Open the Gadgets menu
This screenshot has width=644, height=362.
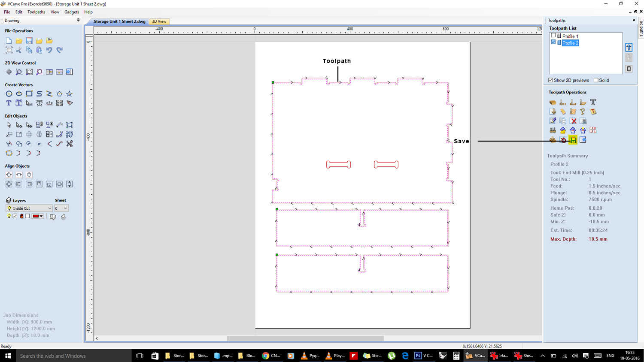72,12
